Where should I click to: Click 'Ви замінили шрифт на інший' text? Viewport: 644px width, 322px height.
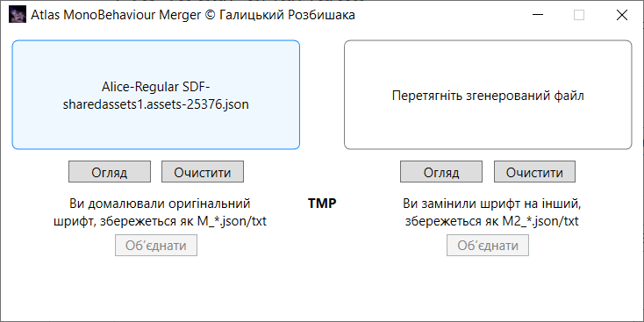[x=491, y=204]
